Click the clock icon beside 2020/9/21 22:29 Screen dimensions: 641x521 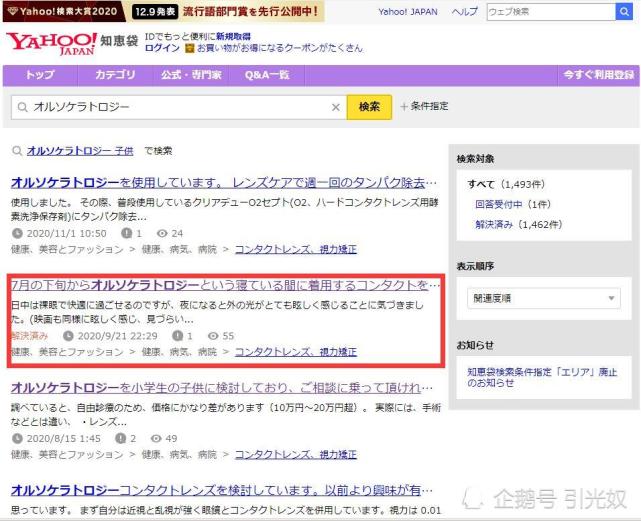pos(68,336)
